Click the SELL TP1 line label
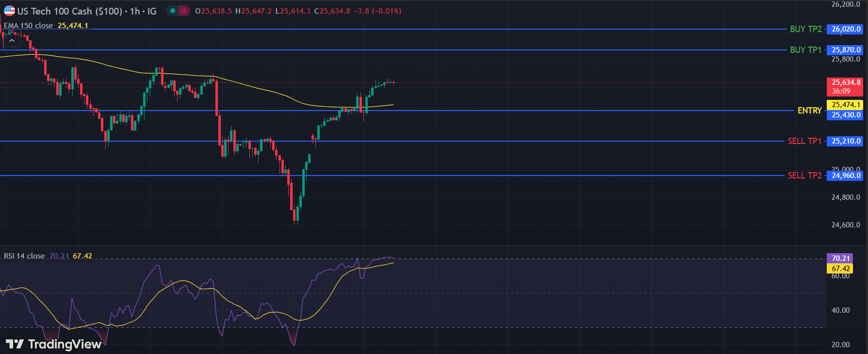The image size is (868, 354). point(804,141)
